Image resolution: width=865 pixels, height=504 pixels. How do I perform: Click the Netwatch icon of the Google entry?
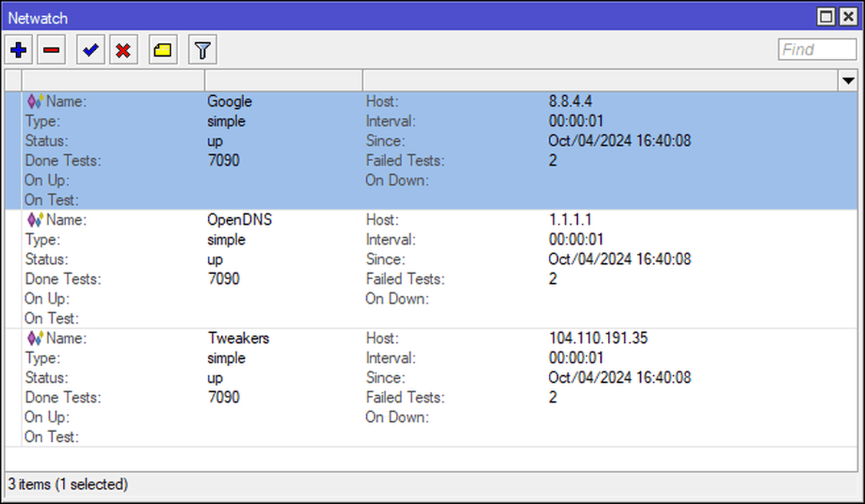pyautogui.click(x=35, y=101)
